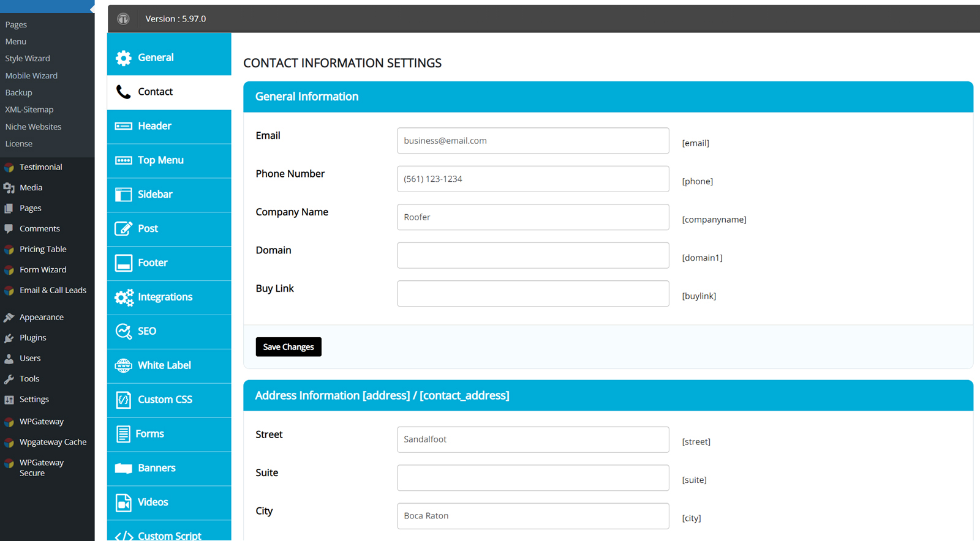980x541 pixels.
Task: Click the White Label globe icon
Action: pyautogui.click(x=123, y=366)
